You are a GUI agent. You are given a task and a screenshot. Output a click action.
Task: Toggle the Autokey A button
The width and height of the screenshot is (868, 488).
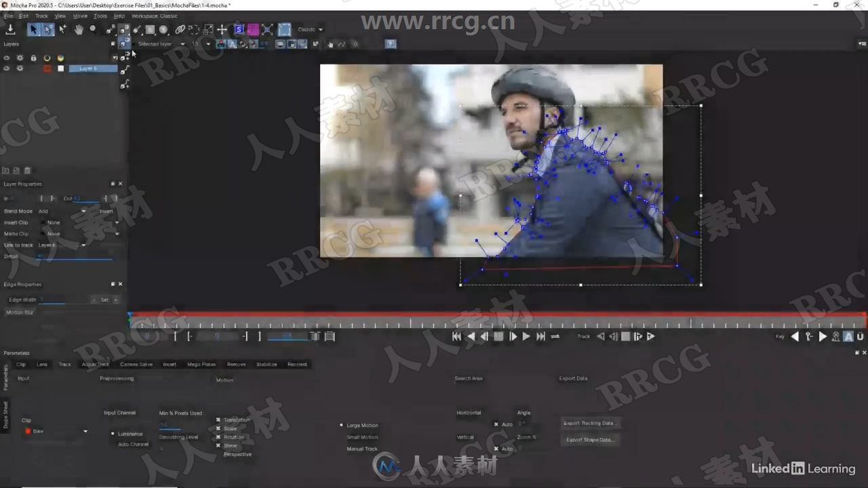point(848,336)
